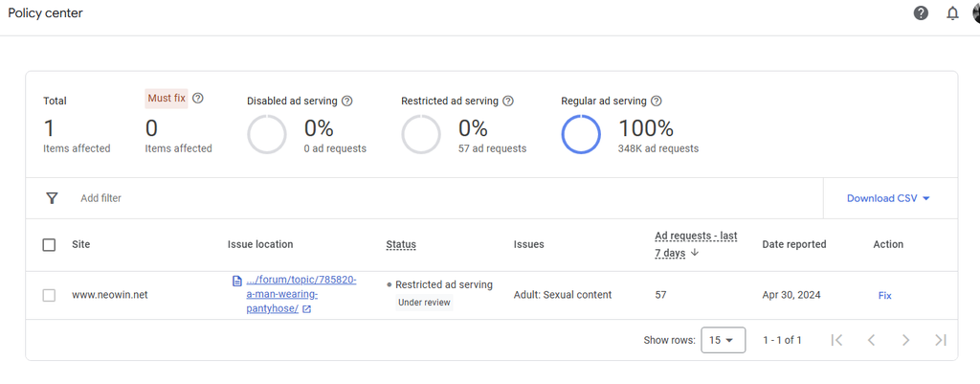Viewport: 980px width, 384px height.
Task: Click the Apr 30, 2024 date cell
Action: [791, 295]
